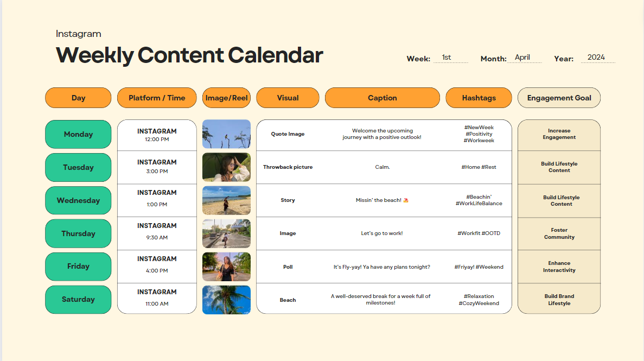644x361 pixels.
Task: Click the Year field value '2024'
Action: tap(596, 57)
